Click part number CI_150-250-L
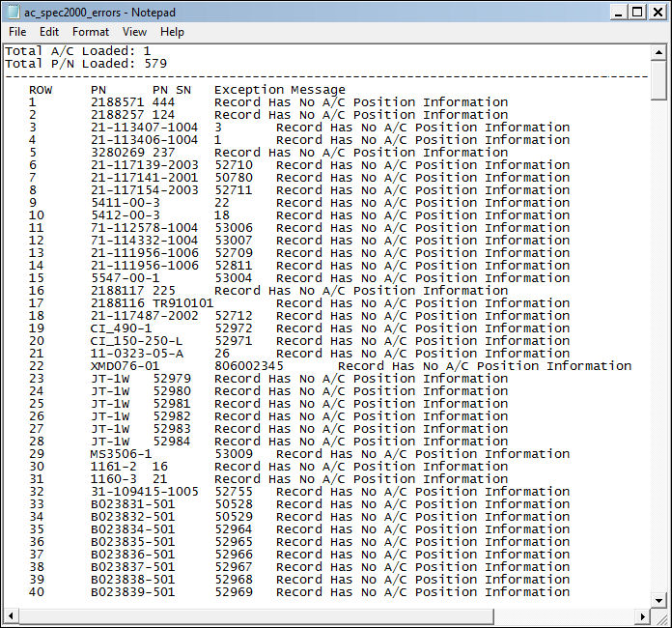Image resolution: width=672 pixels, height=628 pixels. coord(137,341)
